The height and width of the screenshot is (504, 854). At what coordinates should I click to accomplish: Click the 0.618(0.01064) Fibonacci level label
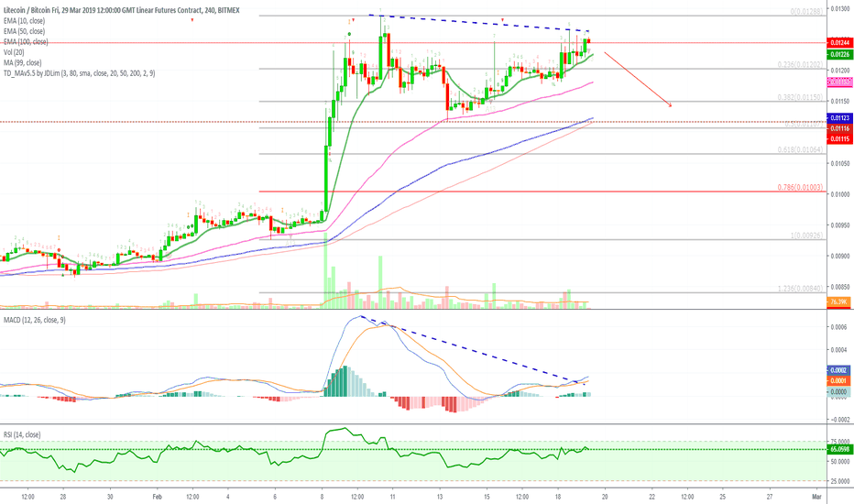800,149
